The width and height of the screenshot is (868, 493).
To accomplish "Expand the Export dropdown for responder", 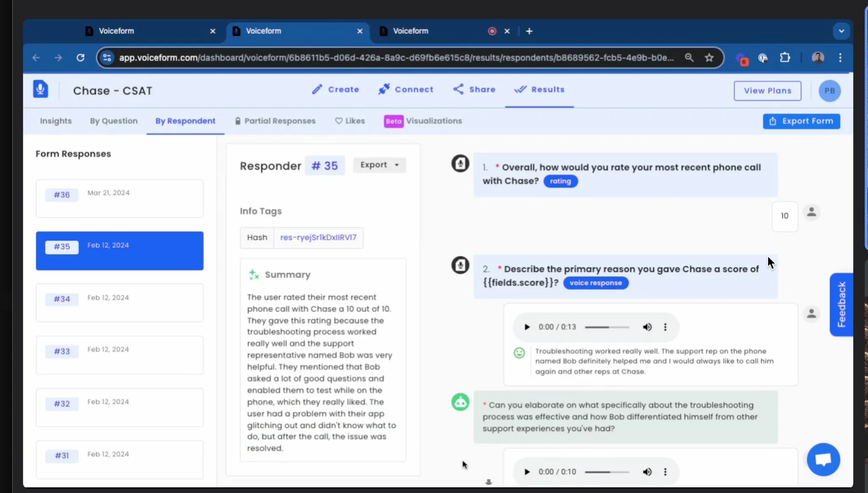I will [x=379, y=165].
